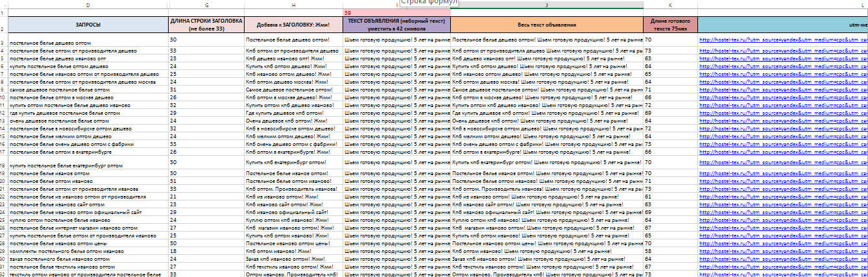Select column H cell 'Кпб оптом. Производитель иваново!'
This screenshot has width=868, height=277.
pyautogui.click(x=293, y=188)
